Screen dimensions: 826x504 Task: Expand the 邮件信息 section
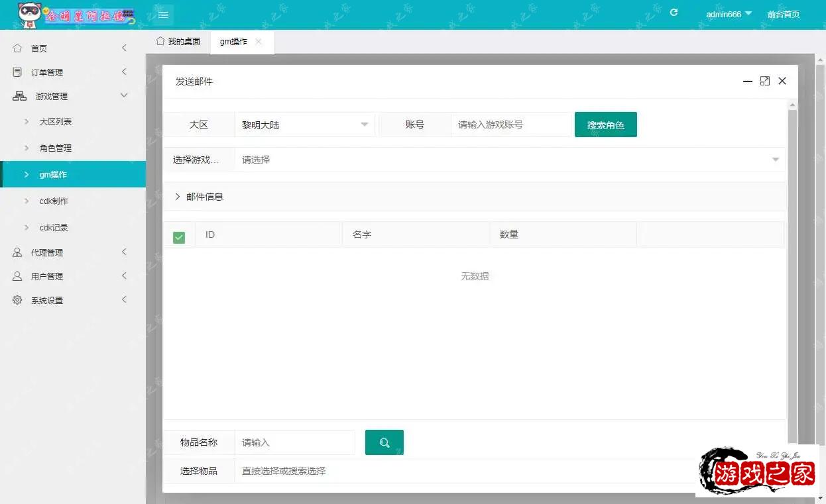(199, 197)
